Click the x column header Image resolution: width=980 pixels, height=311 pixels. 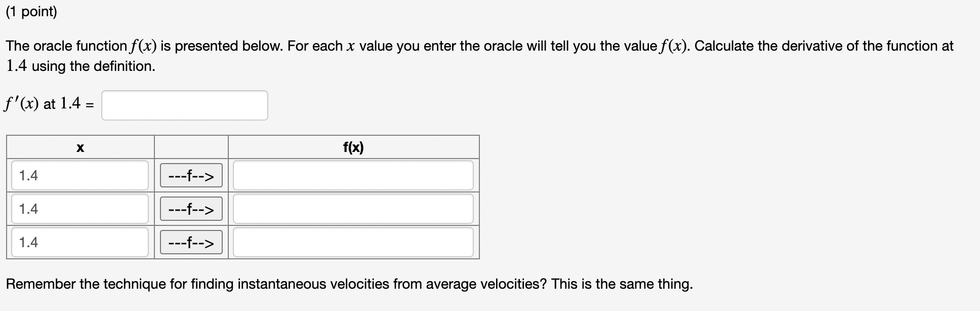pyautogui.click(x=79, y=148)
